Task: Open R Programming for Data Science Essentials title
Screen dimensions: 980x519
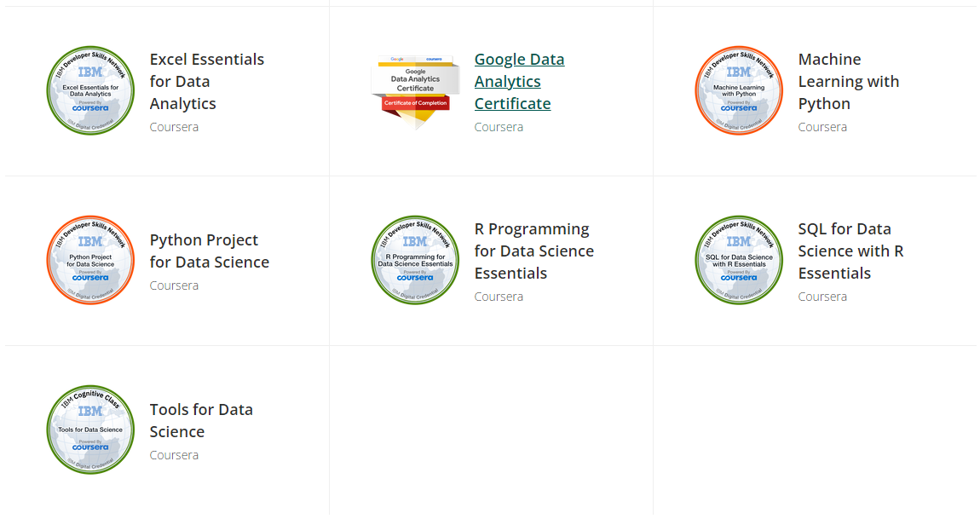Action: click(x=534, y=251)
